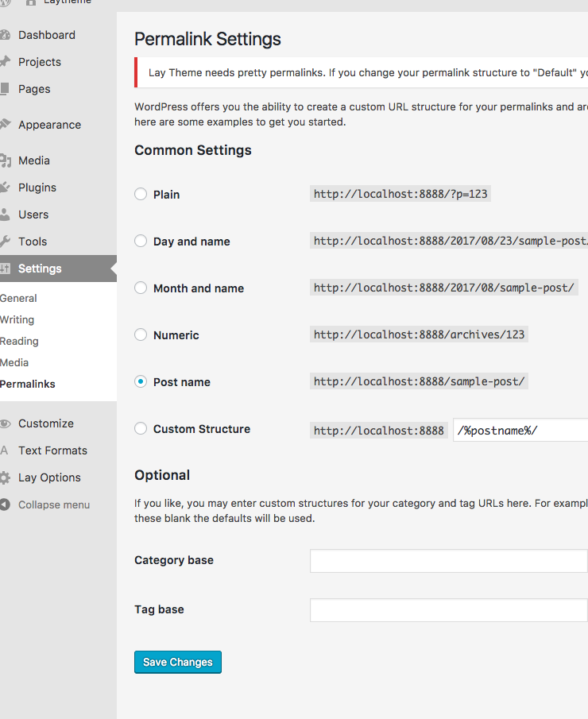The image size is (588, 719).
Task: Collapse the admin sidebar menu
Action: (53, 504)
